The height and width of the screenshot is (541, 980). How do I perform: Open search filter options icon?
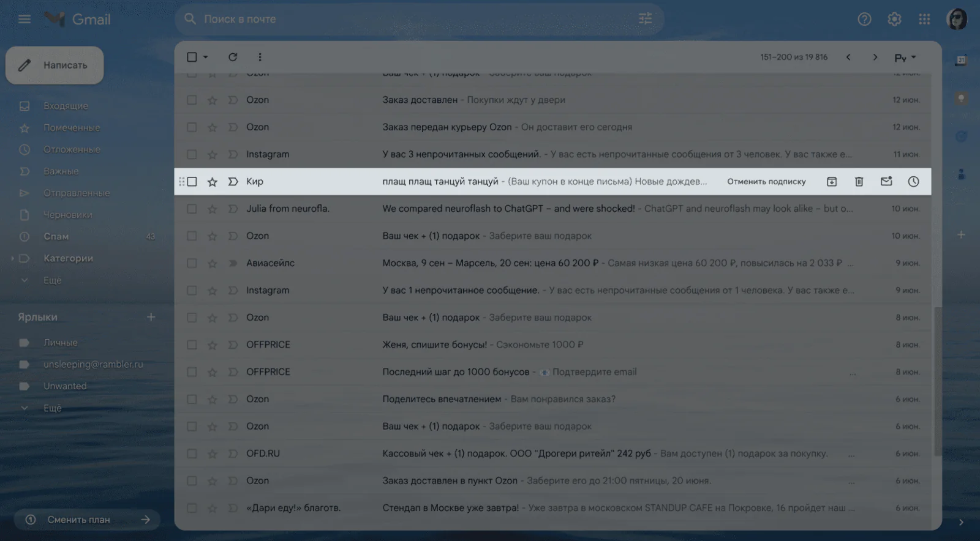click(x=646, y=19)
